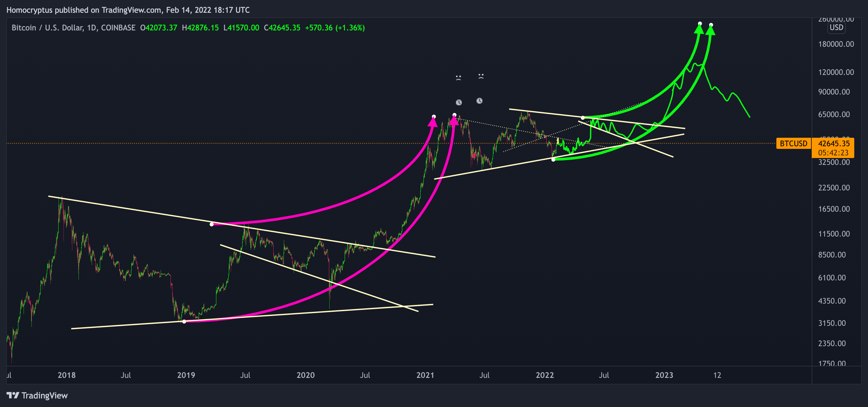Viewport: 868px width, 407px height.
Task: Click the close value C42645.35
Action: [x=282, y=27]
